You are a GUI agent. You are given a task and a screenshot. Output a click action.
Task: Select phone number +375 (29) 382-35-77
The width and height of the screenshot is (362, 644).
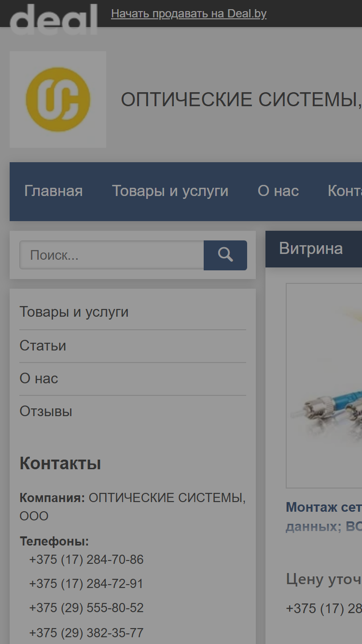click(x=86, y=633)
